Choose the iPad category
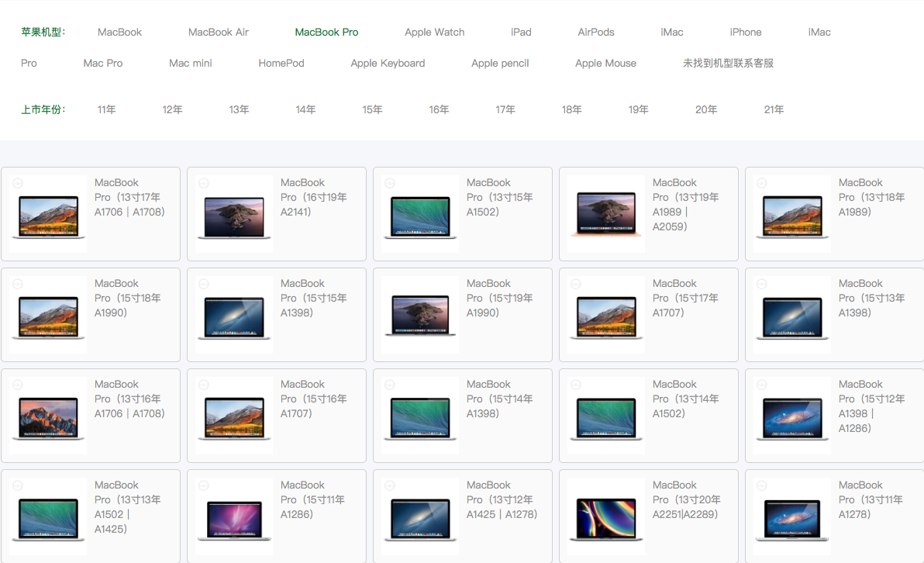 (521, 33)
